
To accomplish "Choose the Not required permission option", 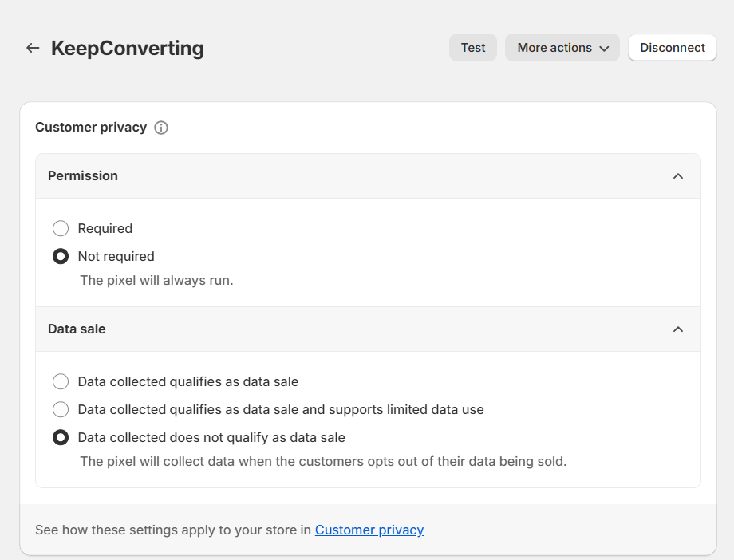I will point(61,257).
